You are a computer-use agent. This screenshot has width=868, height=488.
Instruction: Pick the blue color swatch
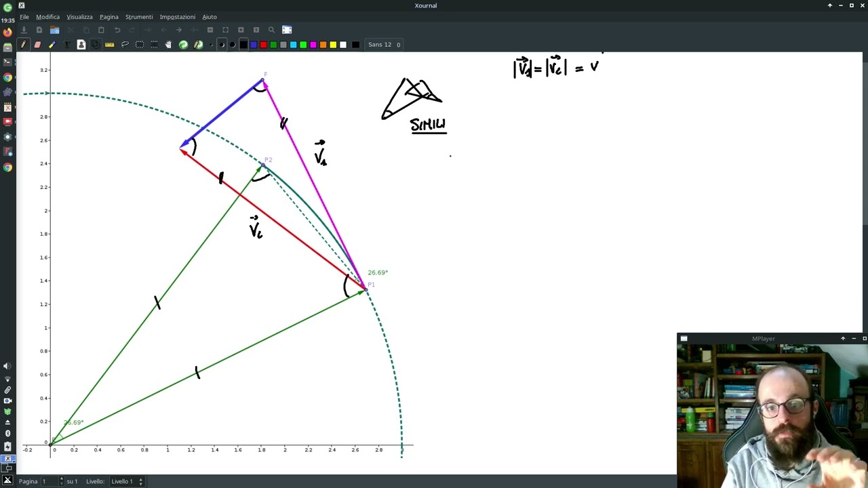point(254,45)
